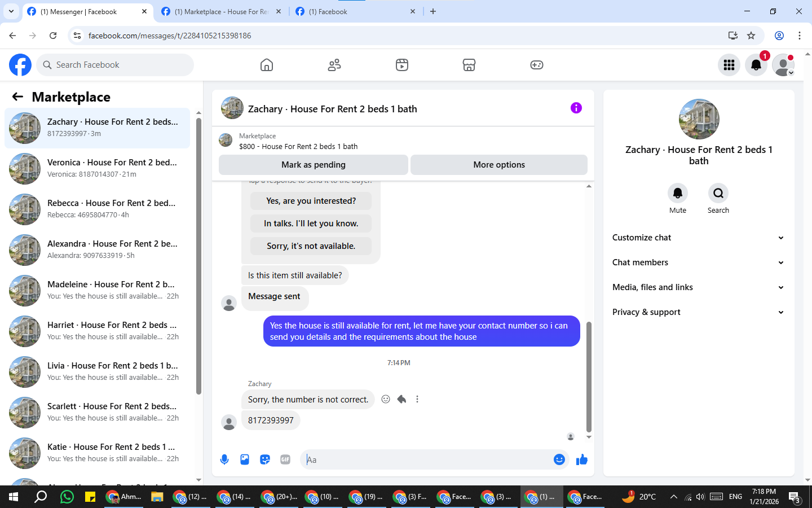Click the Search Facebook field
Image resolution: width=812 pixels, height=508 pixels.
tap(115, 65)
